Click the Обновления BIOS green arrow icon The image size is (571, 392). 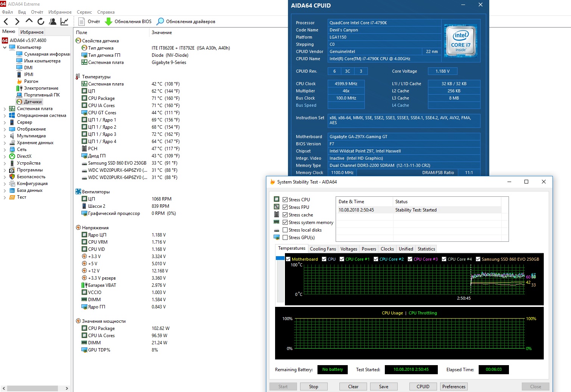pyautogui.click(x=109, y=22)
